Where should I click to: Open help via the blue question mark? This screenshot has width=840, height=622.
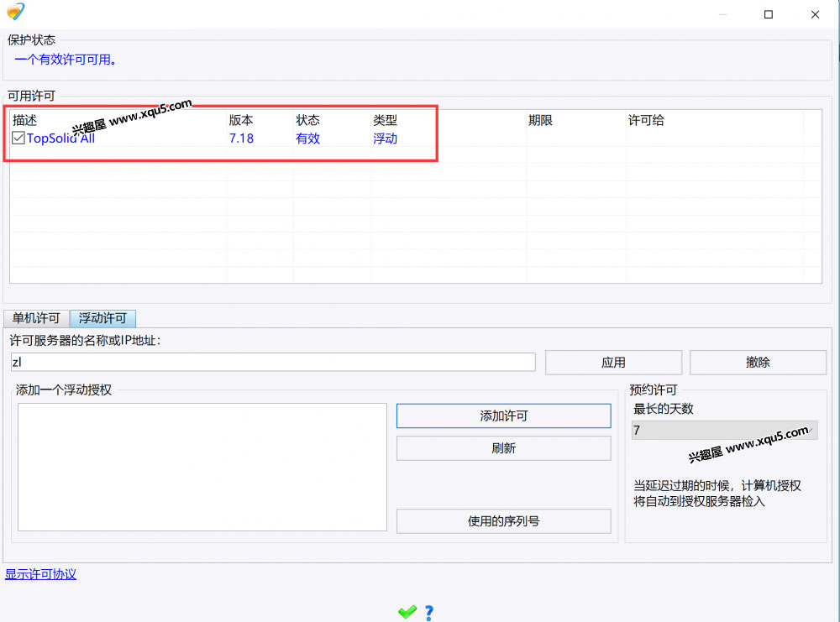tap(429, 613)
